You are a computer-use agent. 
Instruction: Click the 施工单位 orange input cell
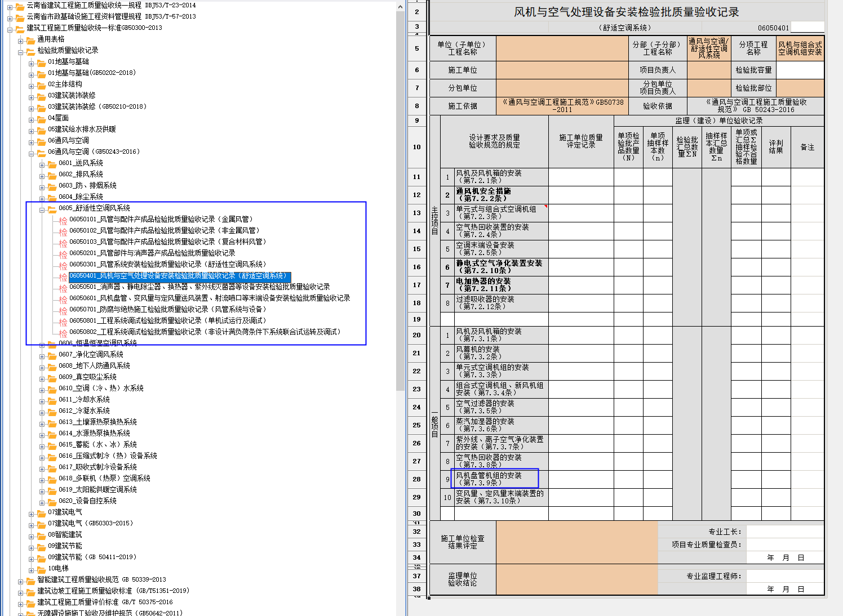[562, 70]
